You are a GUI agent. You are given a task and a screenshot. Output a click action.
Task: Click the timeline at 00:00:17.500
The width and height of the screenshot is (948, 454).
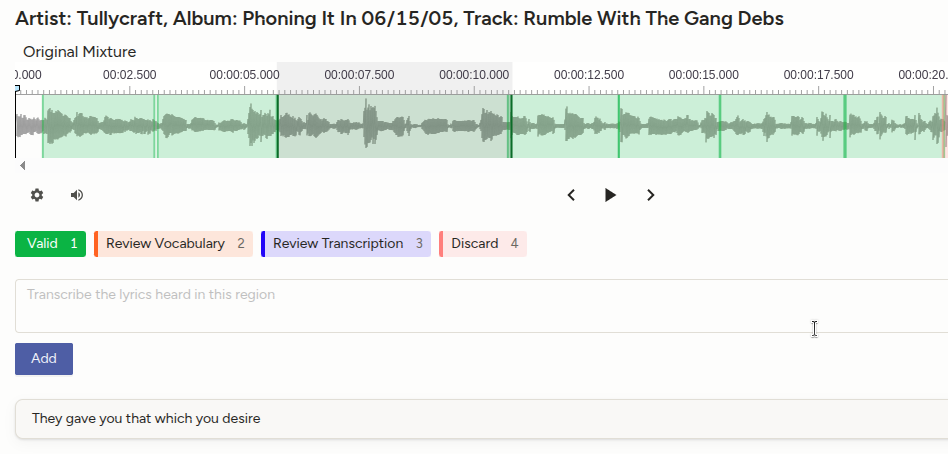(x=819, y=75)
